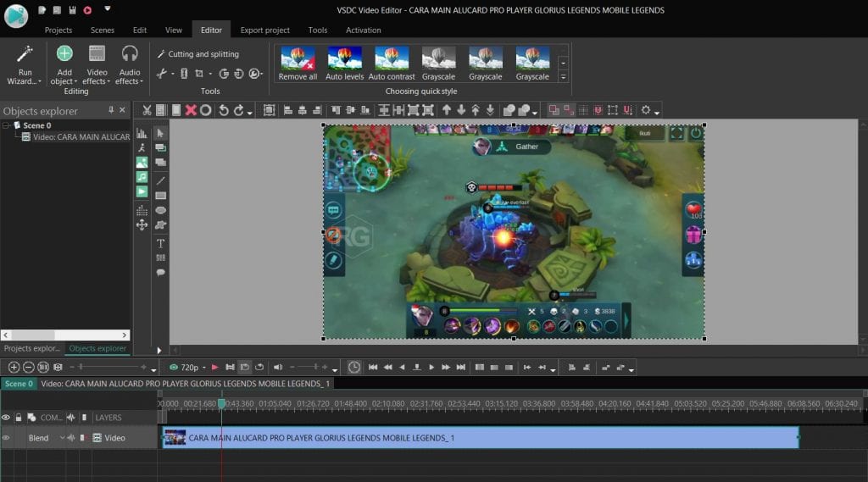
Task: Click the scissors Cut icon
Action: click(x=147, y=110)
